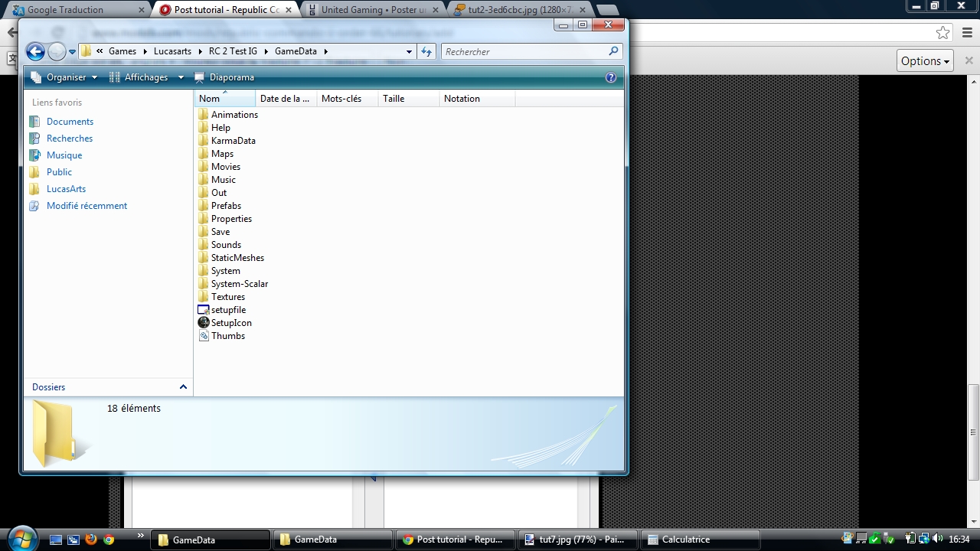Screen dimensions: 980x551
Task: Open Affichages dropdown arrow
Action: [181, 77]
